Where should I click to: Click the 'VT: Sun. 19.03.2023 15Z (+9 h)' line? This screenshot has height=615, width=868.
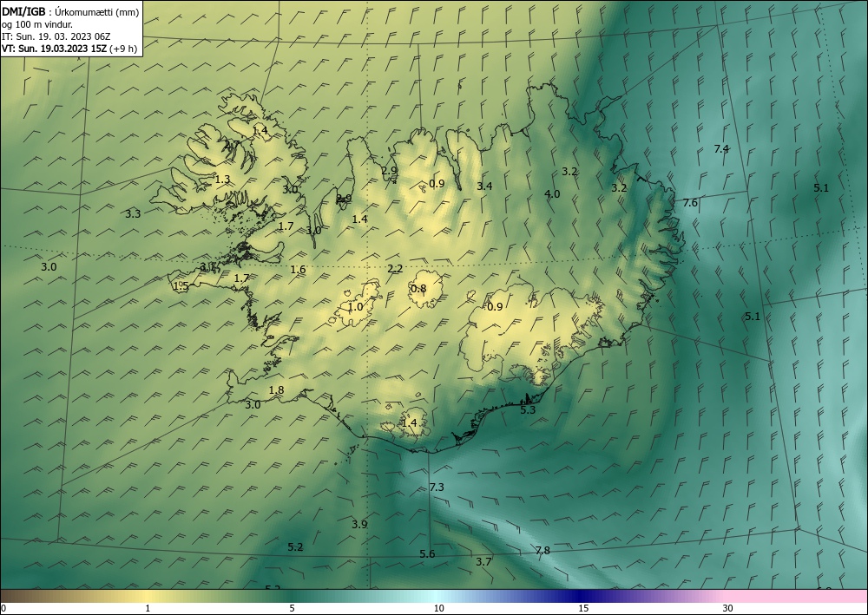[x=69, y=48]
